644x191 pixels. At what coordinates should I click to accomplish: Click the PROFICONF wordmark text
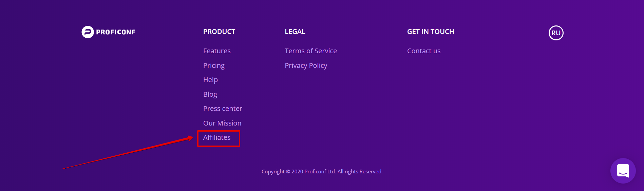pyautogui.click(x=116, y=32)
